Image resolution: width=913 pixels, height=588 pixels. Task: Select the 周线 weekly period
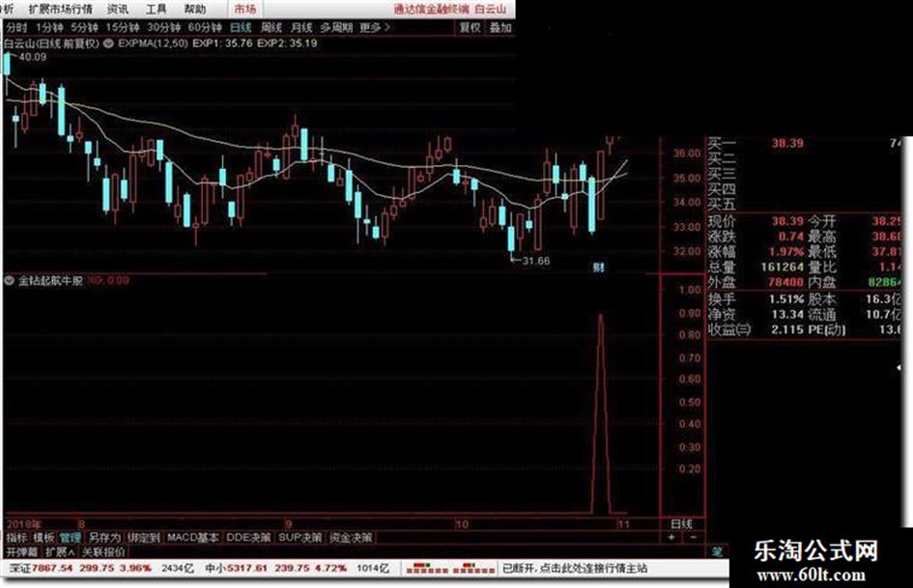point(271,27)
